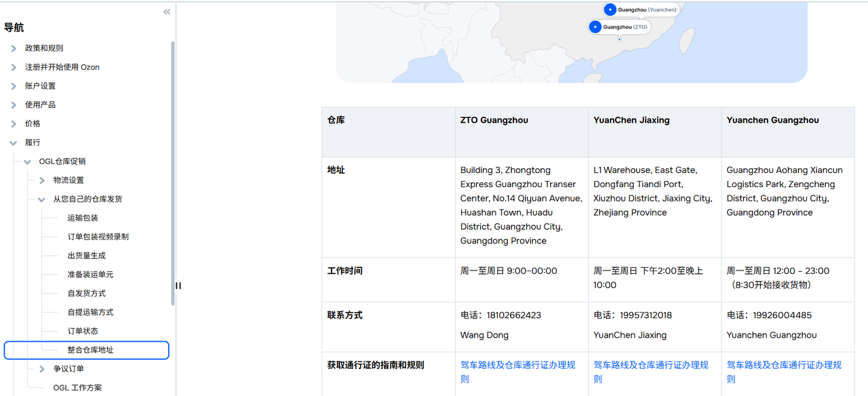Image resolution: width=868 pixels, height=396 pixels.
Task: Expand the 账户设置 section
Action: click(14, 86)
